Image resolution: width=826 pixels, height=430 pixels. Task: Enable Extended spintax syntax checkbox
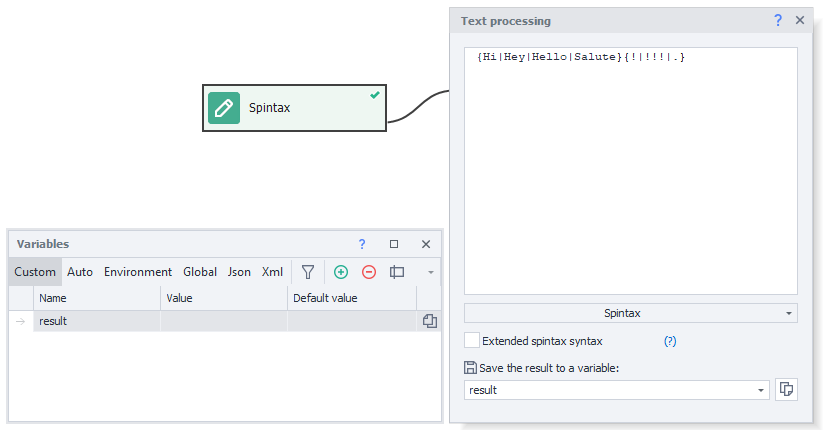[472, 341]
